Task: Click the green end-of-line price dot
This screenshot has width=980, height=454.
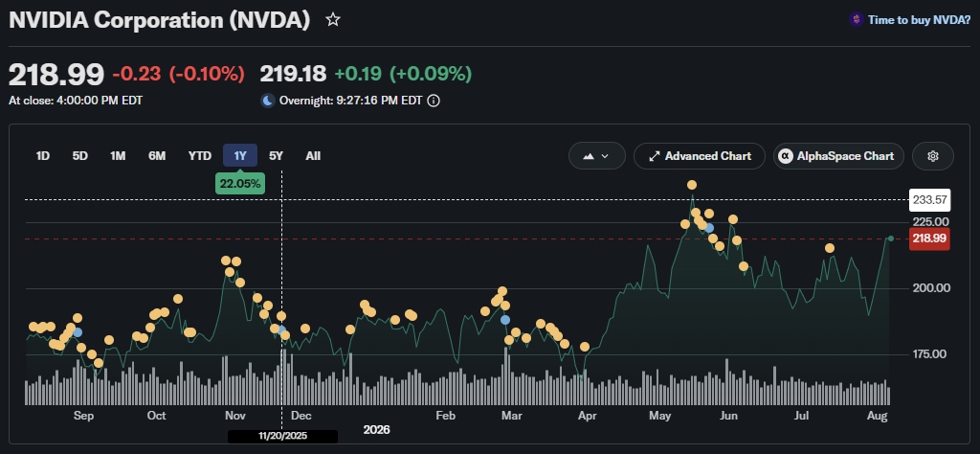Action: [x=891, y=238]
